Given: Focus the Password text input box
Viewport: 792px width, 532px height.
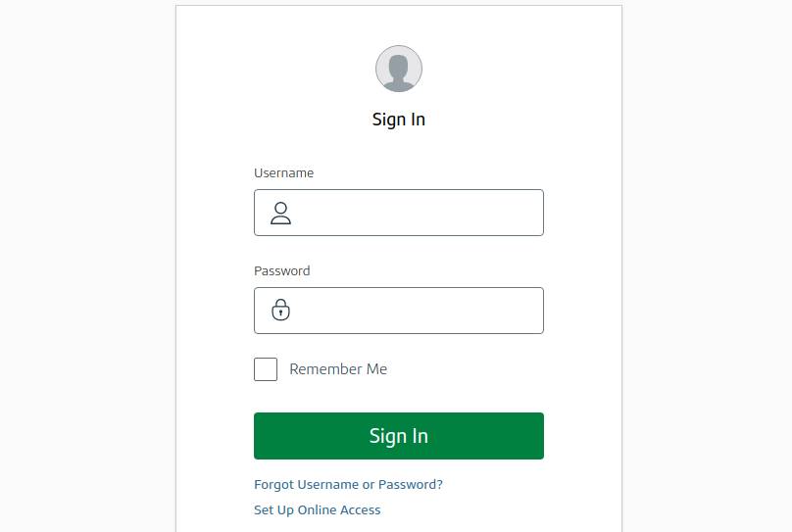Looking at the screenshot, I should [x=412, y=311].
